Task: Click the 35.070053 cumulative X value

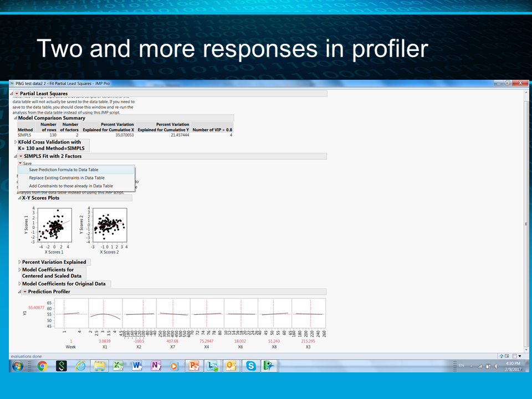Action: pyautogui.click(x=125, y=135)
